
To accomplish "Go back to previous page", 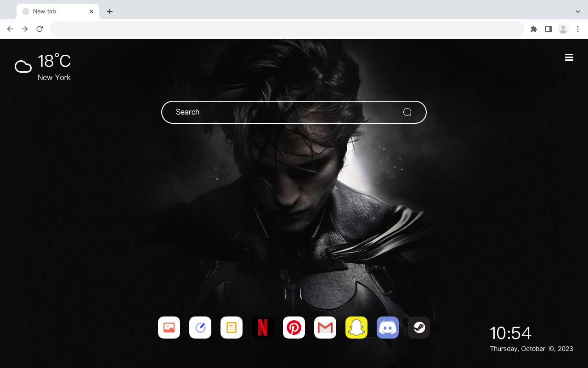I will tap(10, 29).
